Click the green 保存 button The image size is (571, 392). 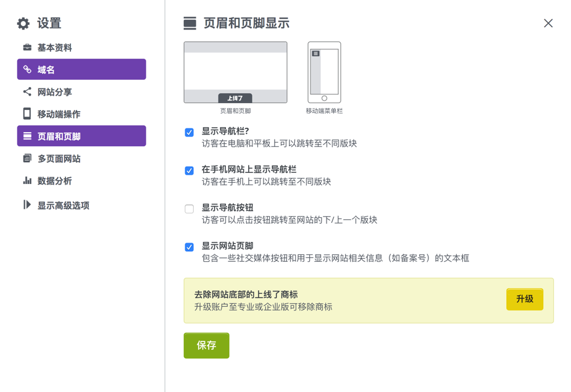coord(206,346)
